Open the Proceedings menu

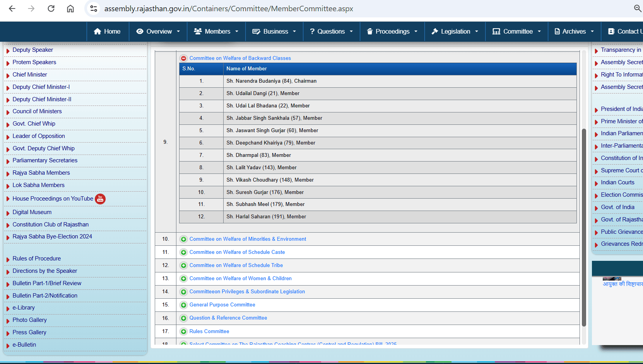pyautogui.click(x=392, y=32)
